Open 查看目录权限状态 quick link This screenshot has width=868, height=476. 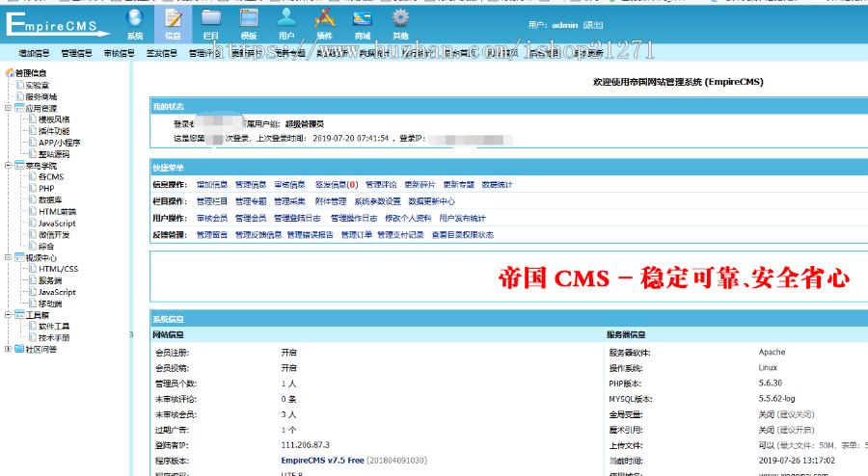click(463, 235)
